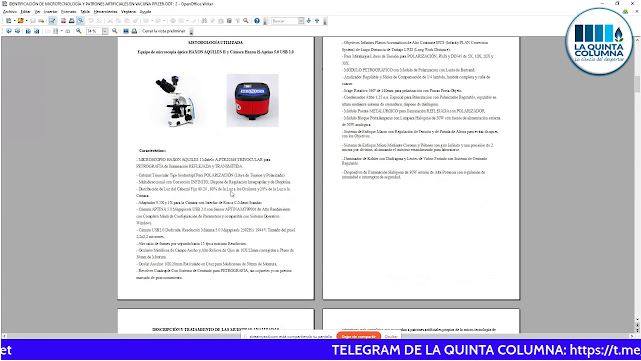Click the Open file folder icon
Image resolution: width=641 pixels, height=361 pixels.
pos(20,20)
